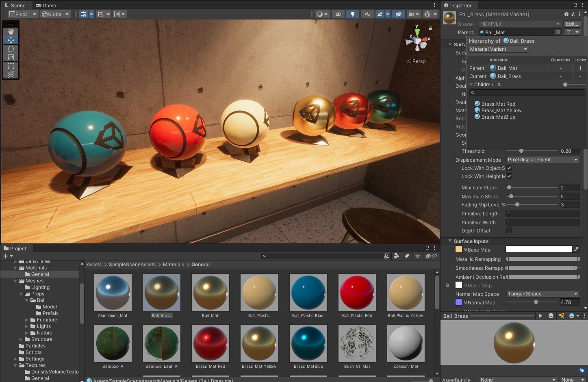Select the Project tab
Screen dimensions: 588x382
pyautogui.click(x=15, y=248)
